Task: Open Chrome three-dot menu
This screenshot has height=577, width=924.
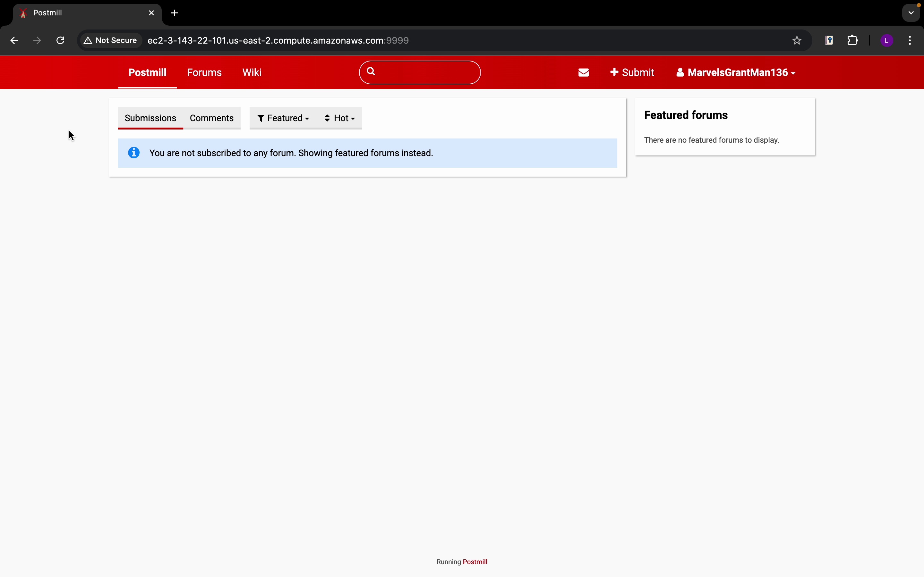Action: [x=910, y=40]
